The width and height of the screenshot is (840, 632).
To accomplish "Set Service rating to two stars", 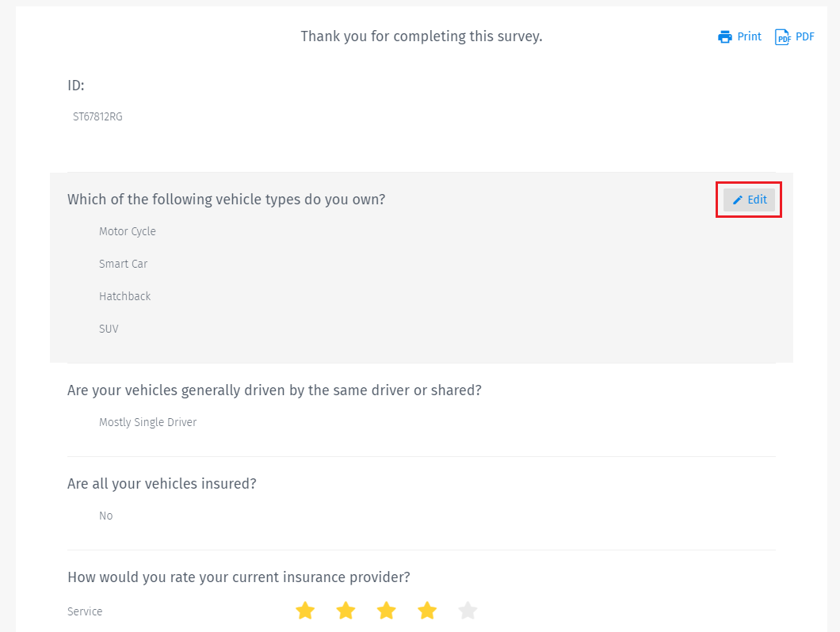I will pyautogui.click(x=346, y=611).
